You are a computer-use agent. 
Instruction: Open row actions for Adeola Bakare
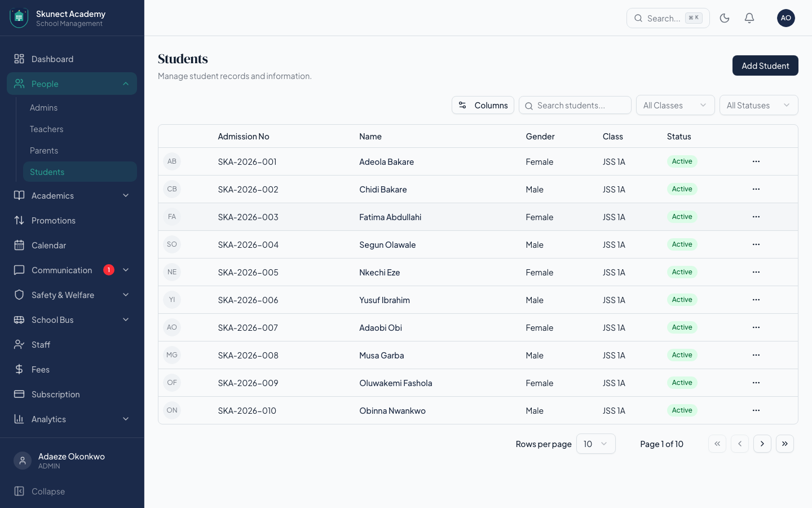click(756, 161)
